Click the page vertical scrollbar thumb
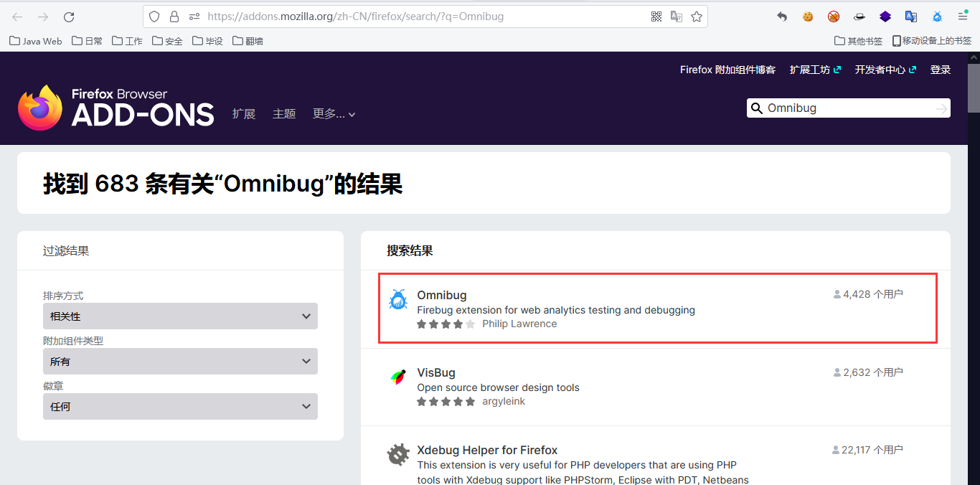980x485 pixels. tap(974, 88)
